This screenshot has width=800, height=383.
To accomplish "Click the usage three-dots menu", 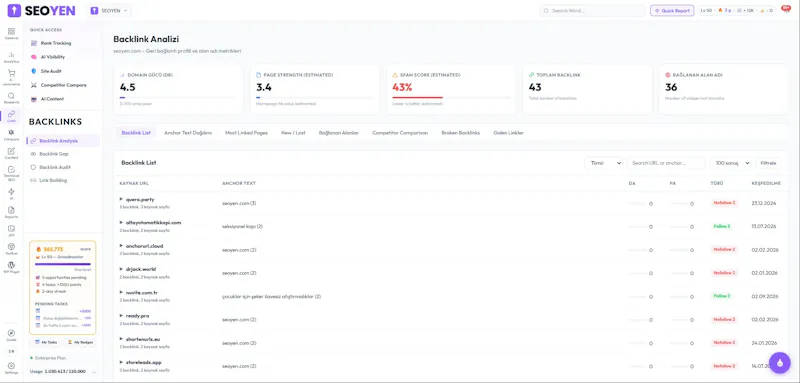I will [93, 372].
